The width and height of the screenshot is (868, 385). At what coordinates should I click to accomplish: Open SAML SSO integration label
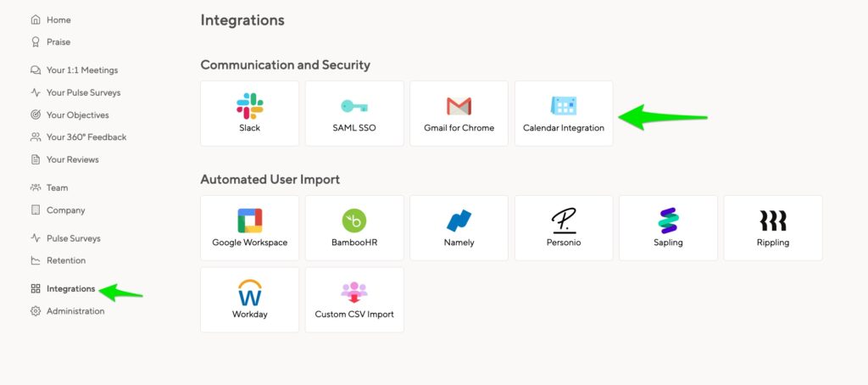354,128
